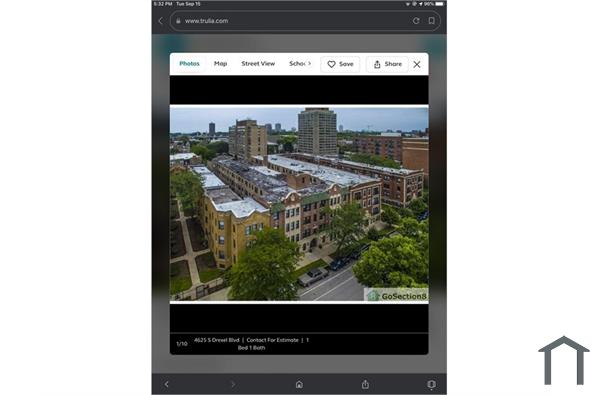Save this listing with the heart button
Screen dimensions: 600x395
click(340, 64)
